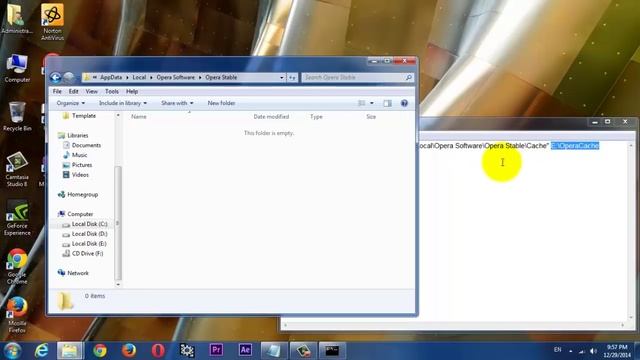Open Adobe Premiere Pro from the taskbar

click(x=216, y=350)
